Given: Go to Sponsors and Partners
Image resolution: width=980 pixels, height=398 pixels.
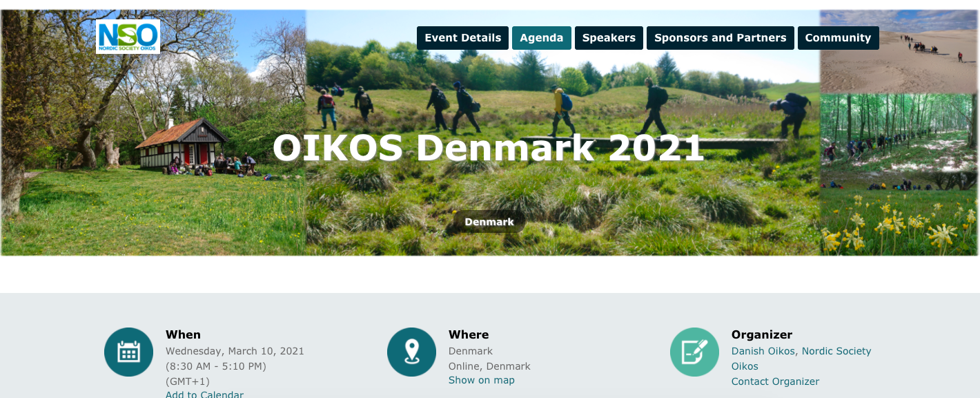Looking at the screenshot, I should pyautogui.click(x=721, y=38).
